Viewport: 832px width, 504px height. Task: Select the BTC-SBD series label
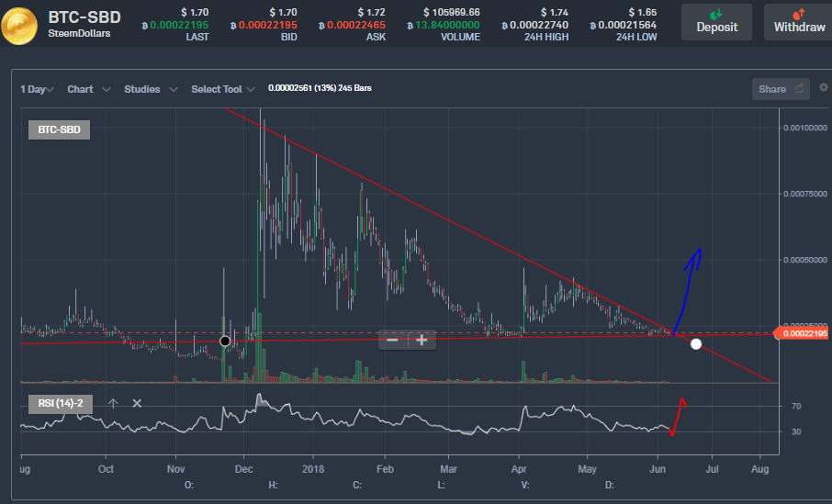pos(59,129)
